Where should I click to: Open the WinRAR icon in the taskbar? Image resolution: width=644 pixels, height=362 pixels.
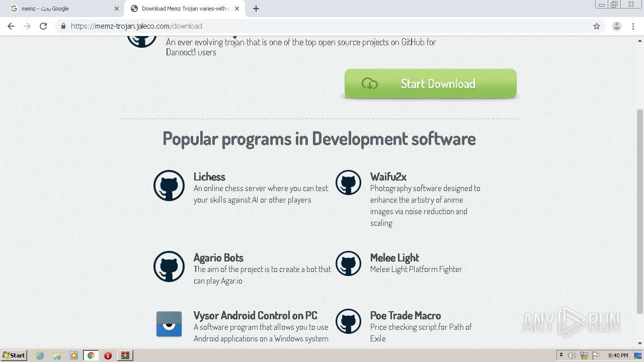[x=125, y=355]
